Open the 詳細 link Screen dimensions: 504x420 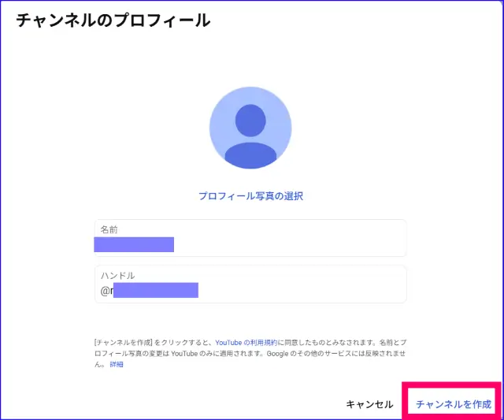117,366
